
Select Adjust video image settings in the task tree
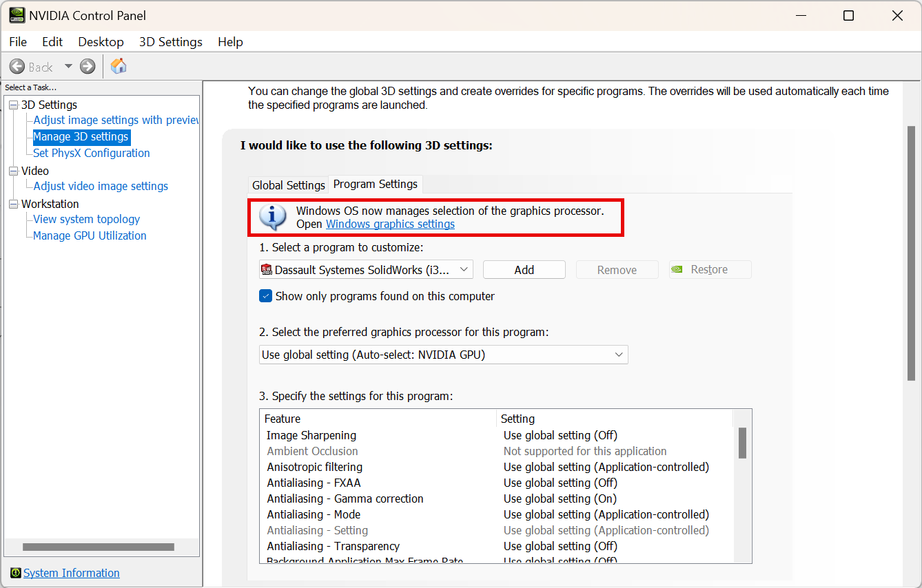[x=99, y=186]
